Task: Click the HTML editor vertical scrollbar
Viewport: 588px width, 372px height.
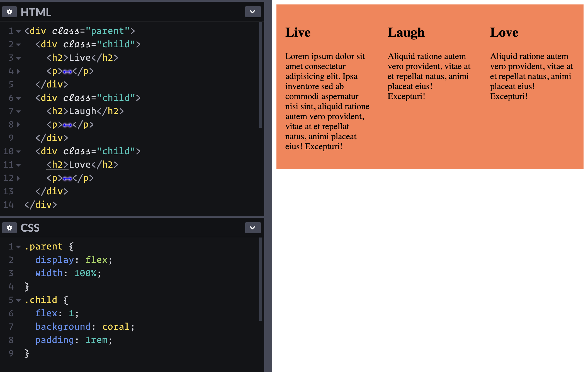Action: coord(261,75)
